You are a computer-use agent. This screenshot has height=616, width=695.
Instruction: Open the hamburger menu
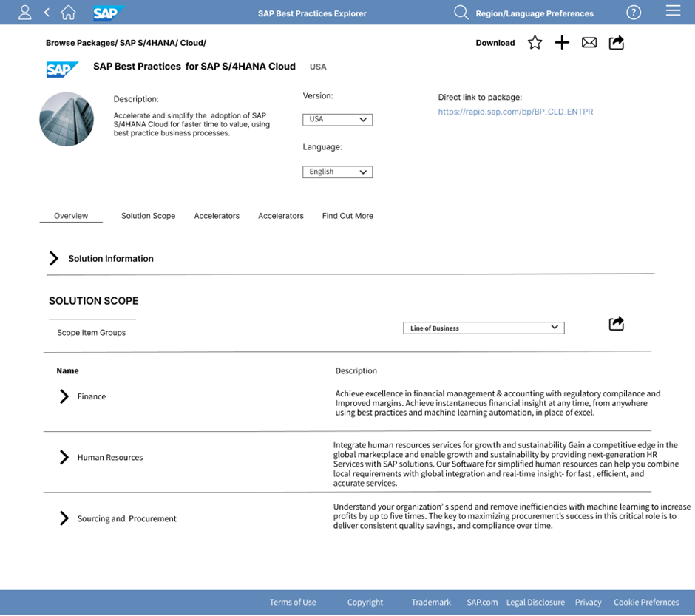point(674,11)
